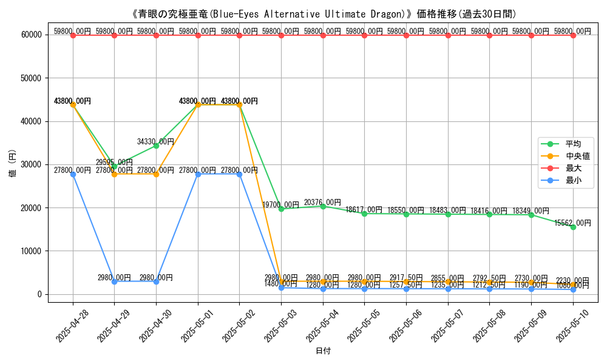Click the 2025-05-05 date tick label

point(364,326)
